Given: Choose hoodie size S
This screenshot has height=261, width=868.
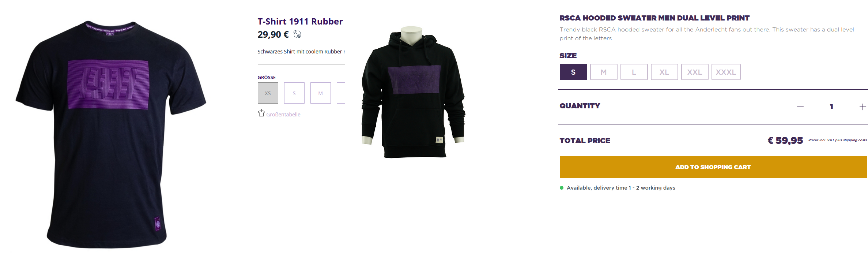Looking at the screenshot, I should 573,72.
